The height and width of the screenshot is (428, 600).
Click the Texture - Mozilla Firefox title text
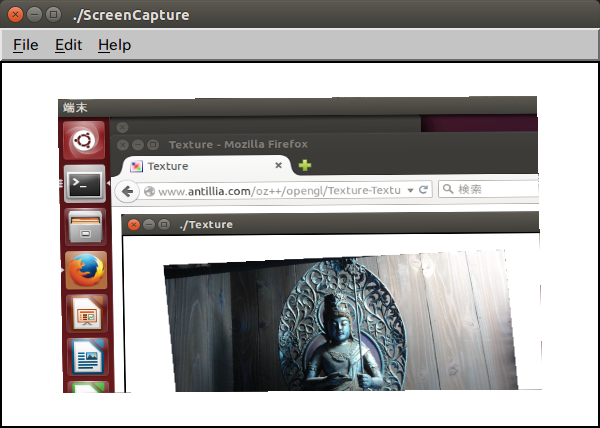(x=238, y=145)
